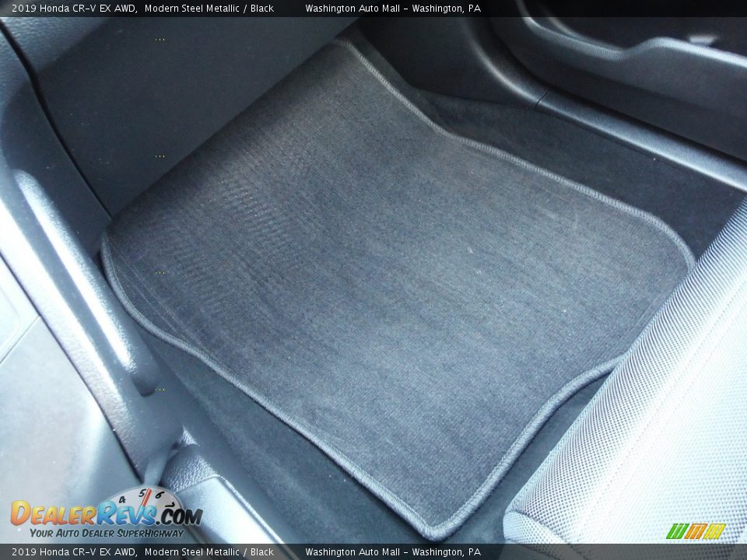
Task: Click the number 5 on the gauge dial
Action: [x=143, y=493]
